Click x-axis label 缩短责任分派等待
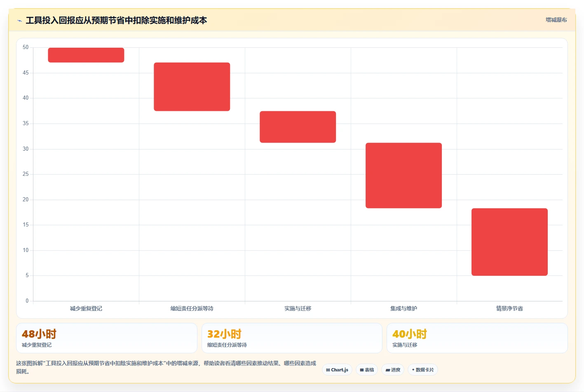 (x=192, y=308)
